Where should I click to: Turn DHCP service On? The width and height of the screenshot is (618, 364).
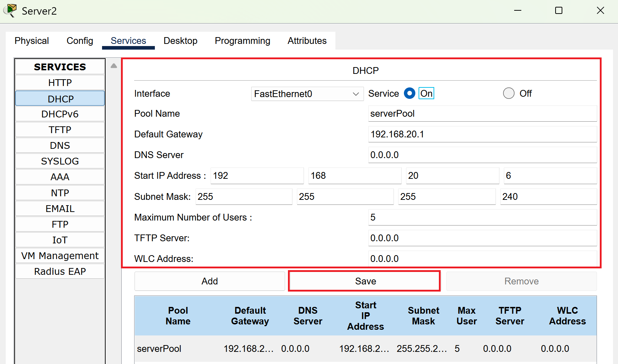[410, 93]
